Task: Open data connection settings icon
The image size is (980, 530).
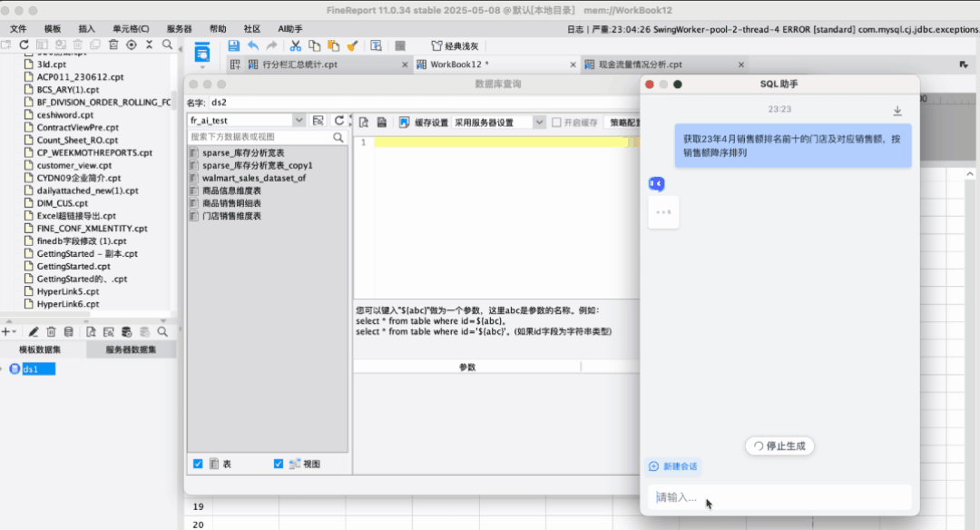Action: point(318,120)
